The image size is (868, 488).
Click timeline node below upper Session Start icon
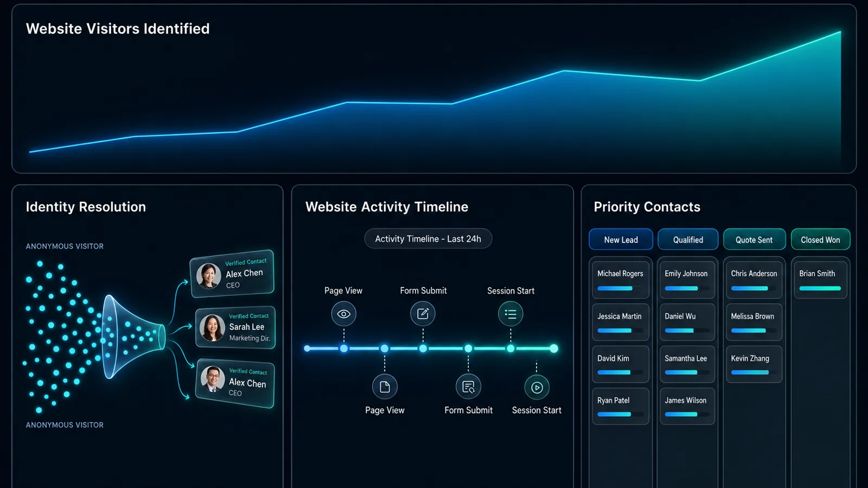pos(510,349)
